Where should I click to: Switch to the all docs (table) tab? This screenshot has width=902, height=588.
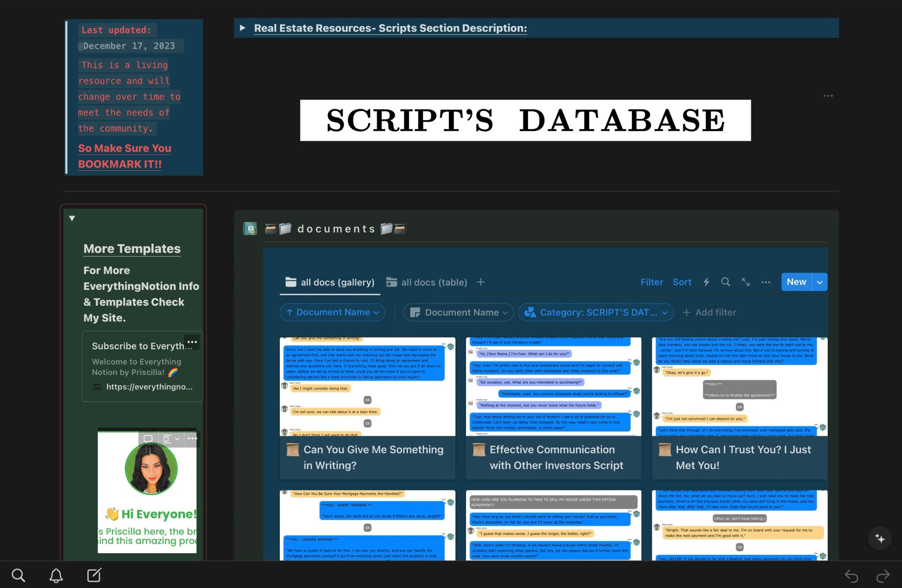click(x=427, y=282)
